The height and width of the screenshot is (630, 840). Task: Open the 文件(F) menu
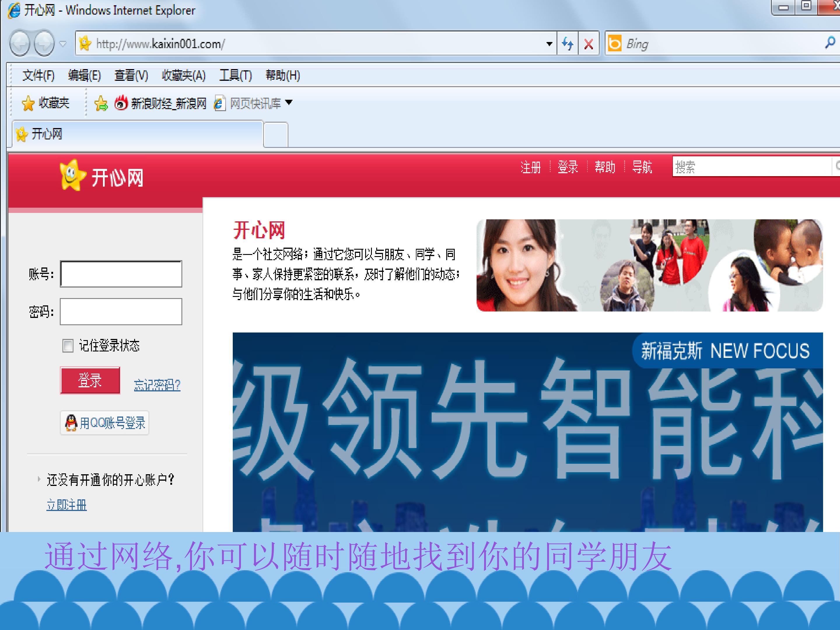coord(38,75)
